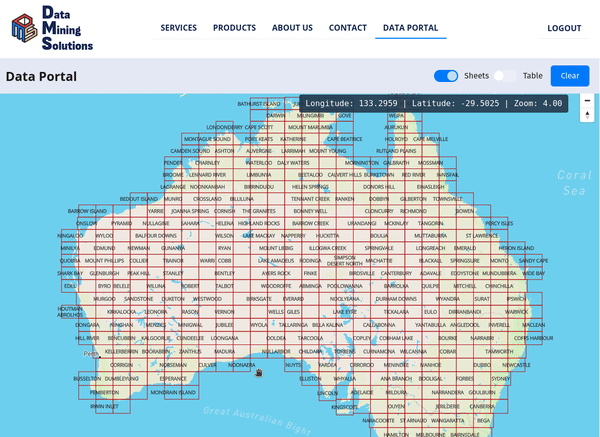Select the HERON ISLAND sheet
This screenshot has width=600, height=437.
point(516,248)
